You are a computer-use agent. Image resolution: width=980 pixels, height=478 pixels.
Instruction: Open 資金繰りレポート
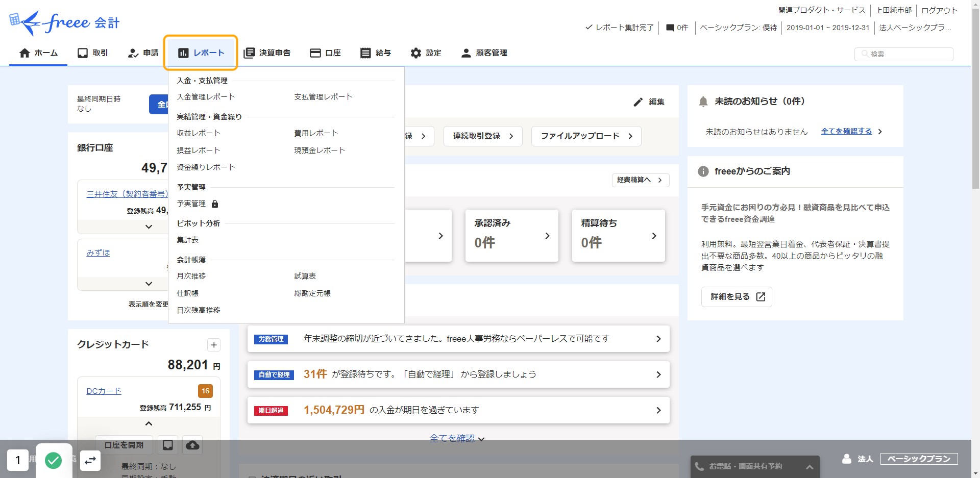[x=206, y=167]
